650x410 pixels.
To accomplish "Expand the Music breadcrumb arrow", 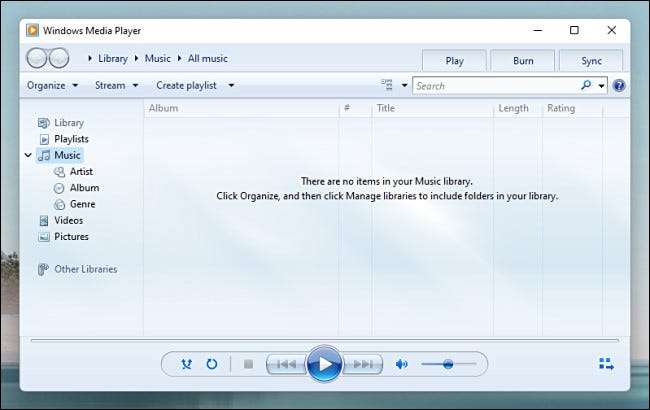I will [136, 58].
